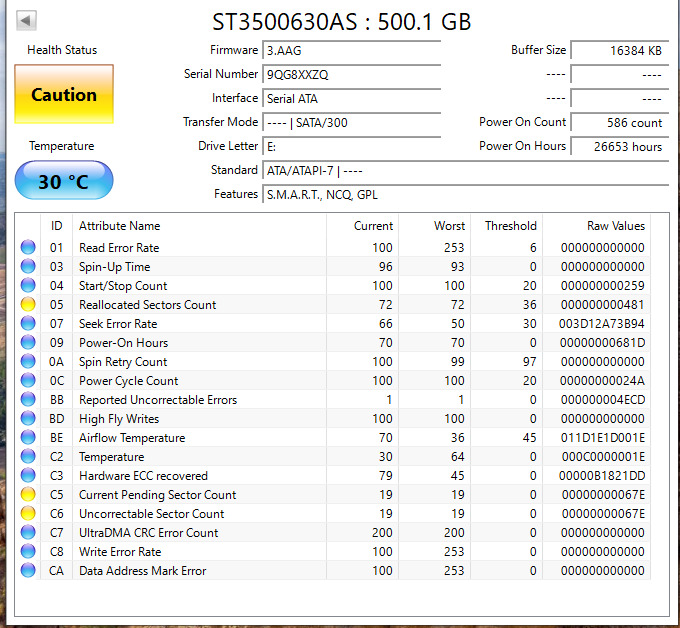The image size is (680, 628).
Task: Select the Start/Stop Count attribute name
Action: coord(123,286)
